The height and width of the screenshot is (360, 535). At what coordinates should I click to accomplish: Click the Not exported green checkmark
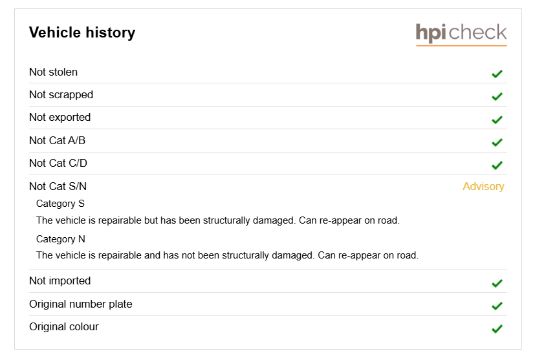coord(497,119)
